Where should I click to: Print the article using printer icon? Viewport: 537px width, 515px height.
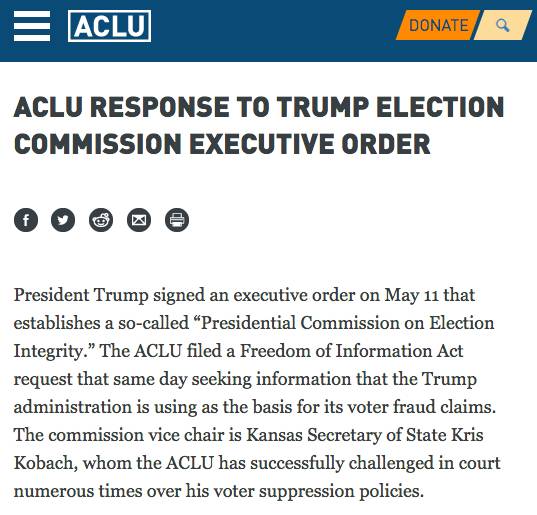point(177,220)
